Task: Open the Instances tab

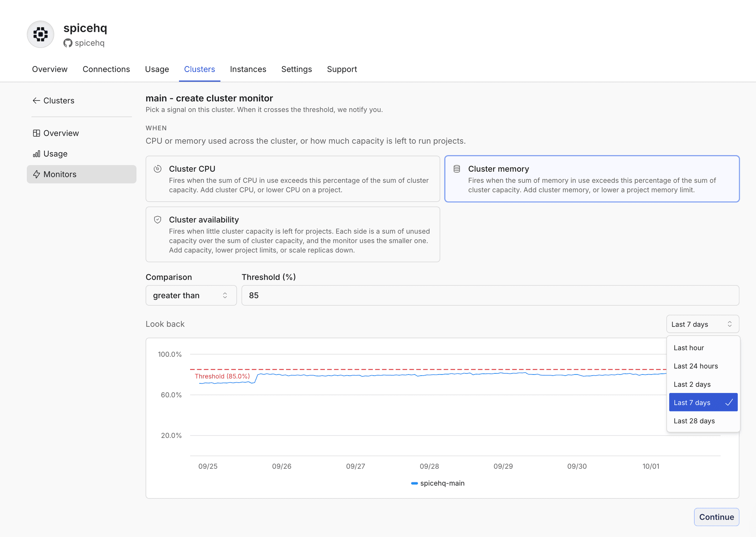Action: click(248, 69)
